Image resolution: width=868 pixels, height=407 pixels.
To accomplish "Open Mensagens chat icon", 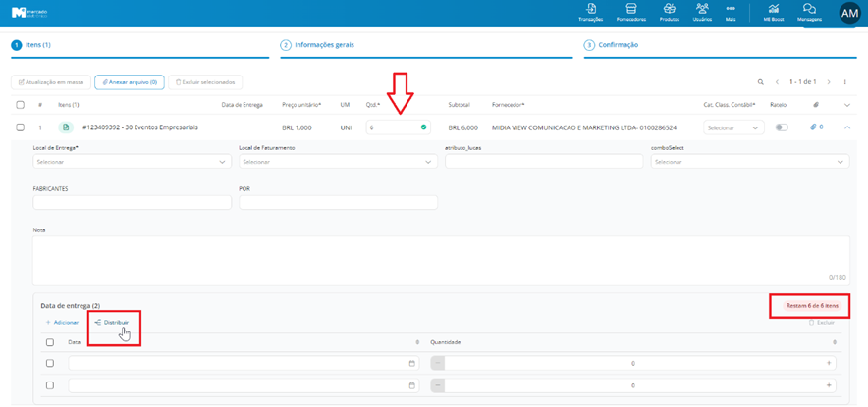I will [x=809, y=8].
